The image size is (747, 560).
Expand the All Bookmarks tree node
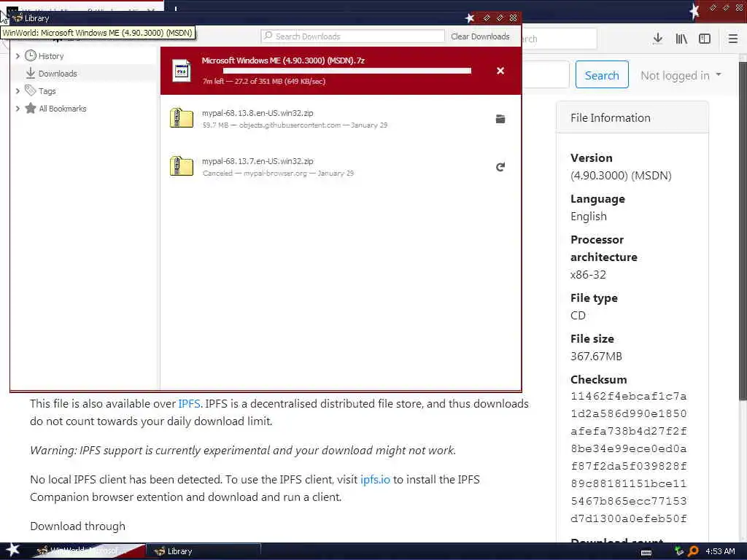[x=18, y=108]
